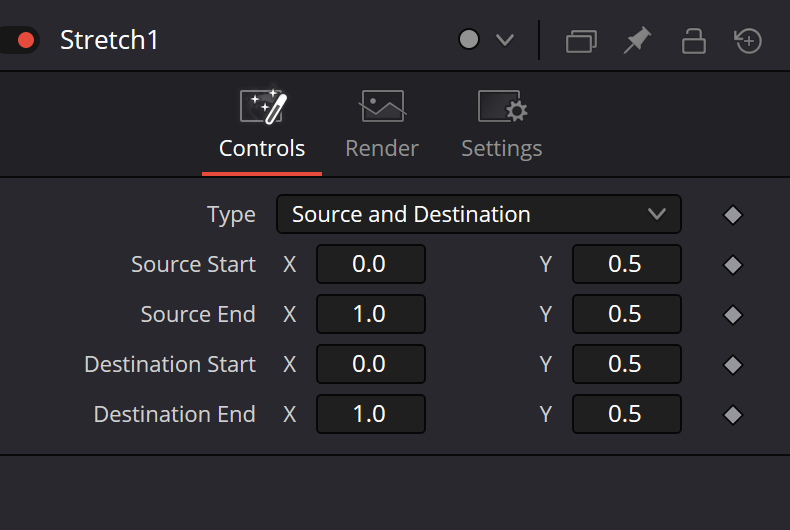Click the Destination End label

(175, 414)
